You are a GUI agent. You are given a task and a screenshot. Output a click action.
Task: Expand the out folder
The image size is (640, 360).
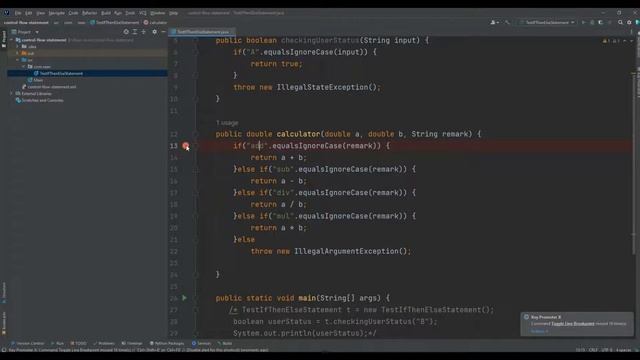click(18, 53)
